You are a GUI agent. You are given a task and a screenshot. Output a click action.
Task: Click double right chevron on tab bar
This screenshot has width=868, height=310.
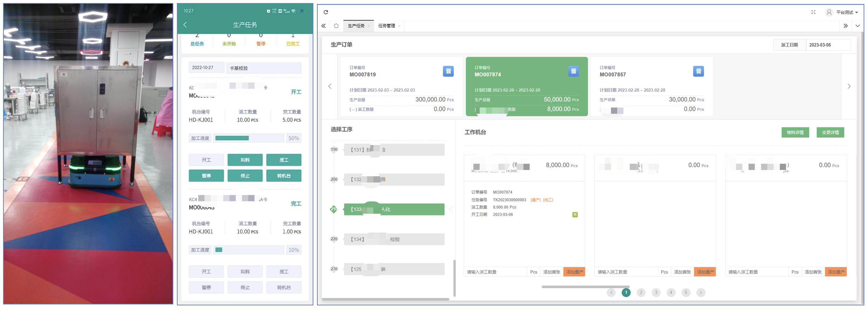845,26
